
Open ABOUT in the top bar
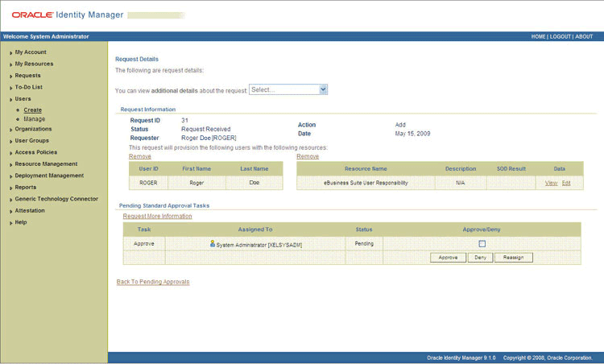point(584,36)
